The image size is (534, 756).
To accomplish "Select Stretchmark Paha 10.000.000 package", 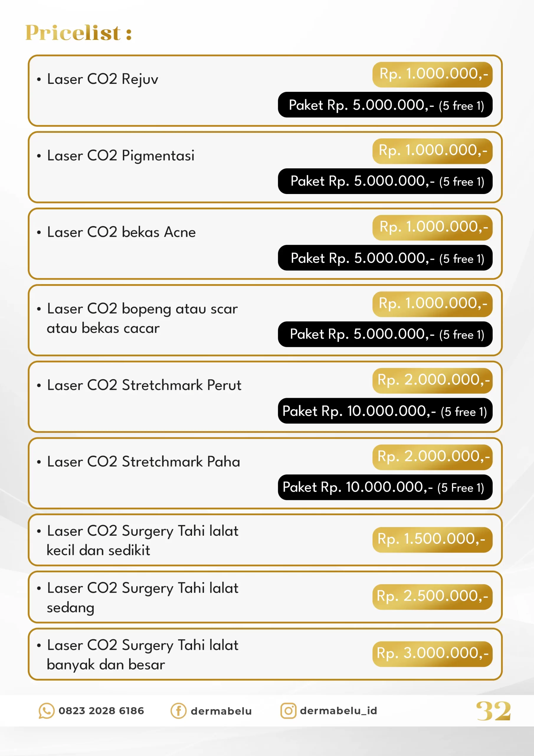I will click(385, 487).
